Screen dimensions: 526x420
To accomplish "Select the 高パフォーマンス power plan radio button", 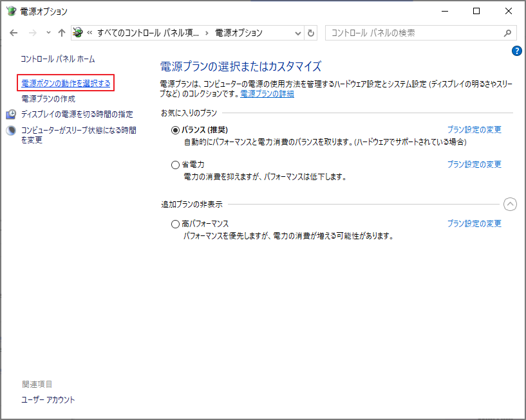I will (174, 224).
